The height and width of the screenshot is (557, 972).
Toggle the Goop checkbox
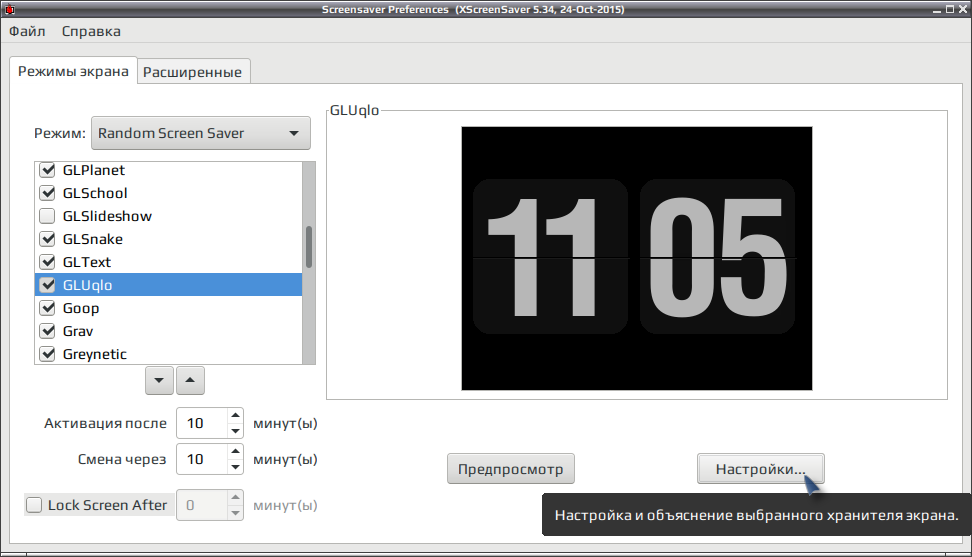point(47,307)
